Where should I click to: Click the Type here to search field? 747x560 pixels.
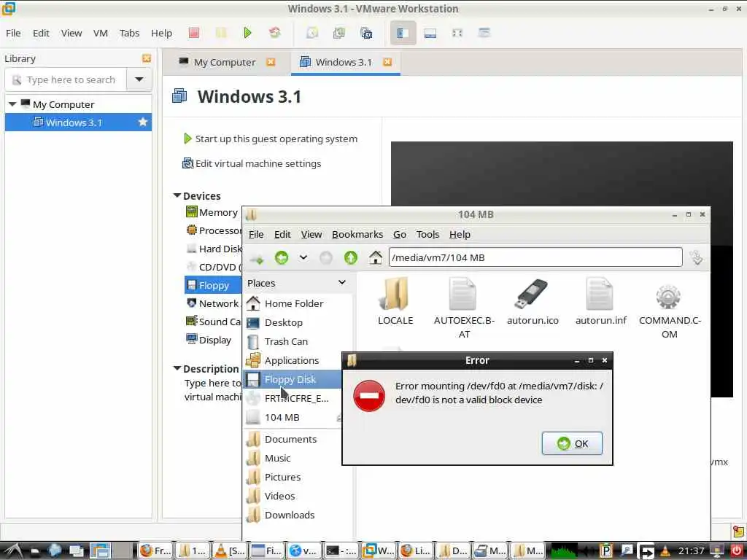(x=66, y=79)
